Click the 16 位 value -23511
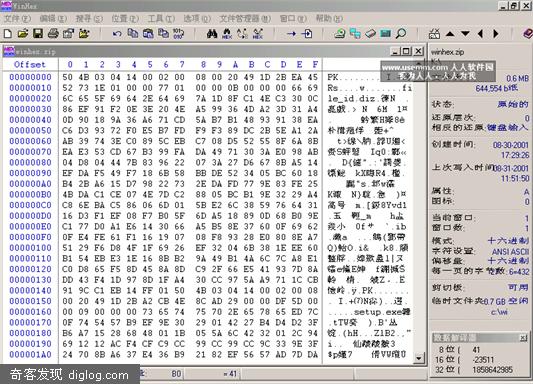The width and height of the screenshot is (533, 384). pyautogui.click(x=483, y=360)
